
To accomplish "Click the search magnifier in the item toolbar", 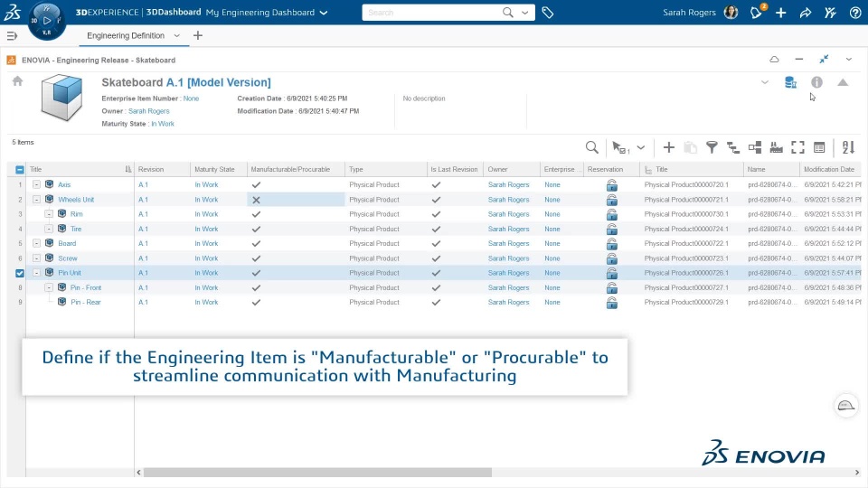I will point(591,147).
